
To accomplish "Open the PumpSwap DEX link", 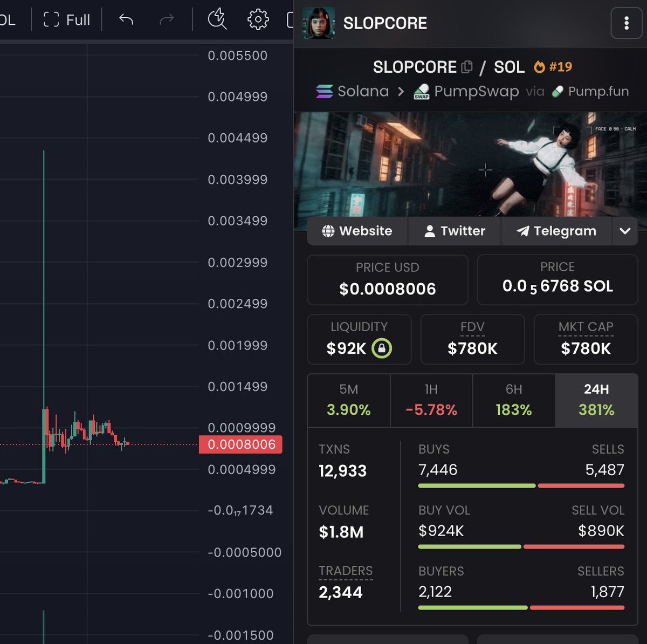I will (x=466, y=91).
